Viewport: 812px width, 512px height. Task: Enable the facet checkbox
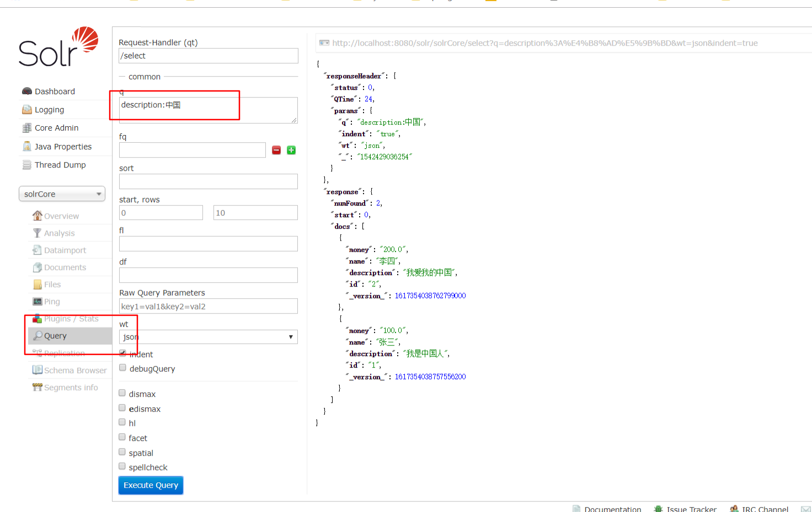click(122, 437)
